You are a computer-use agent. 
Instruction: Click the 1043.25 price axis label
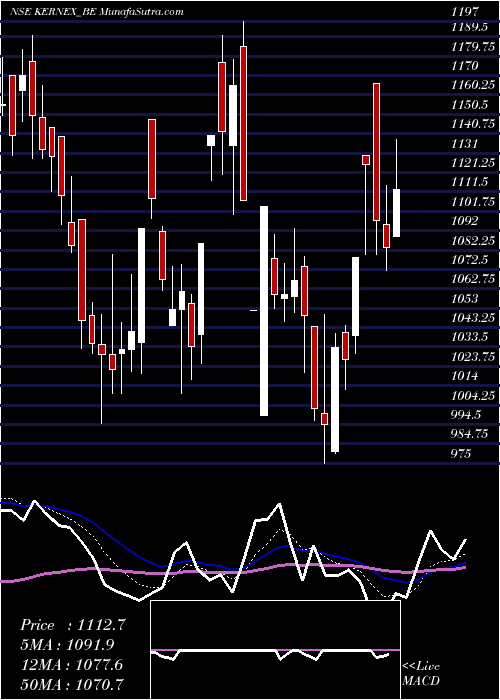[x=473, y=318]
